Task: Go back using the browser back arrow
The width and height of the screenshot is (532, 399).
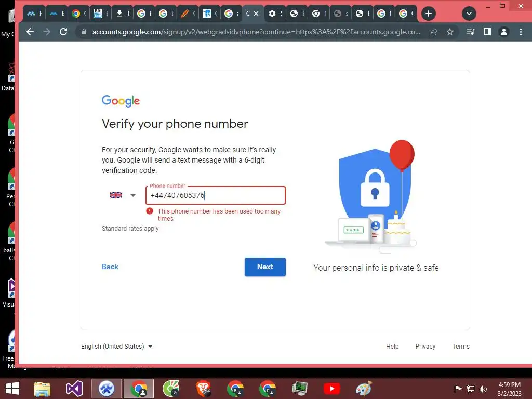Action: click(30, 32)
